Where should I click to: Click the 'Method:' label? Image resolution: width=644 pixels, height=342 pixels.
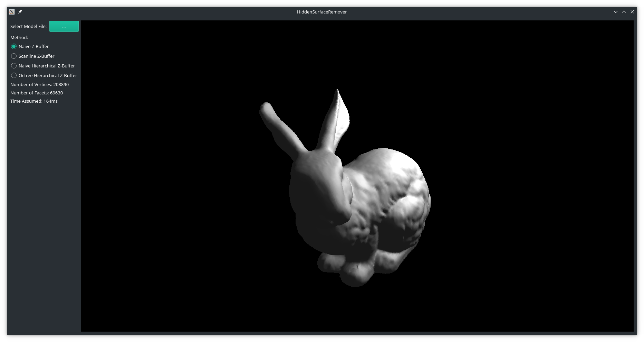19,37
